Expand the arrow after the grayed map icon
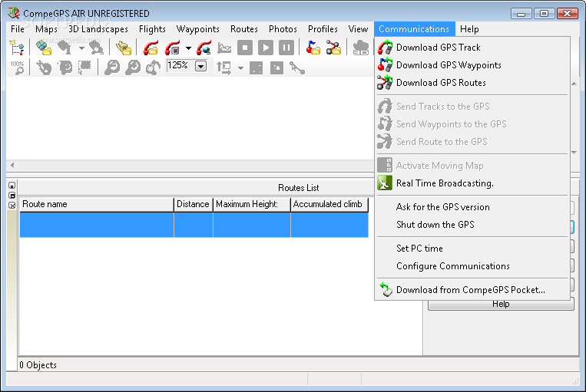 click(x=81, y=48)
